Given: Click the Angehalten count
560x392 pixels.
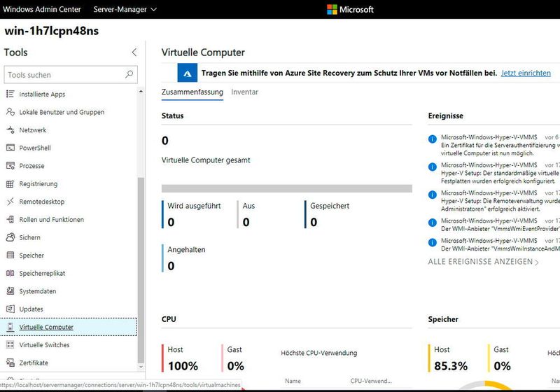Looking at the screenshot, I should (171, 265).
